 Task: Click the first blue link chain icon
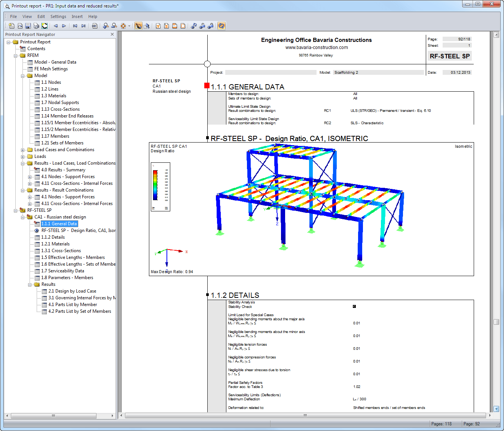pyautogui.click(x=194, y=26)
